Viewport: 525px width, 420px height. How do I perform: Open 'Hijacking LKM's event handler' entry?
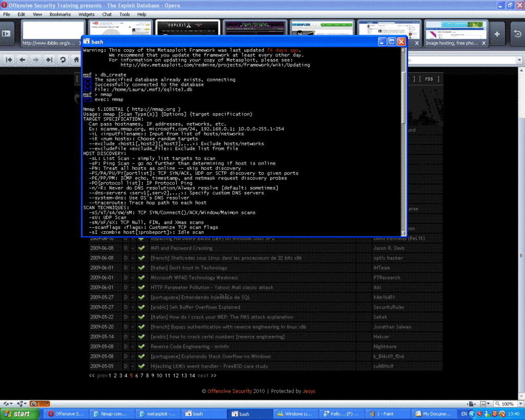[209, 367]
